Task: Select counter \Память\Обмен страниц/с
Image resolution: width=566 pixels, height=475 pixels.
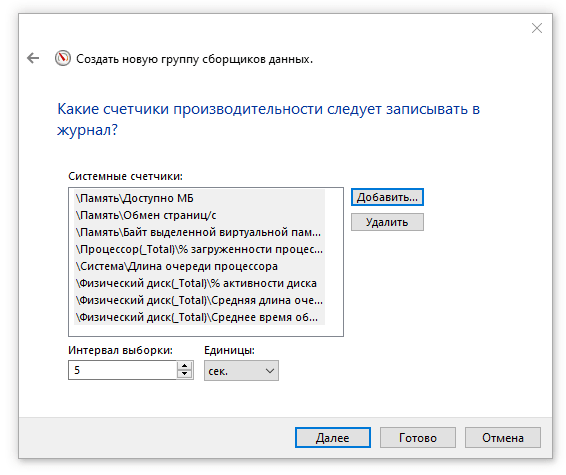Action: (199, 215)
